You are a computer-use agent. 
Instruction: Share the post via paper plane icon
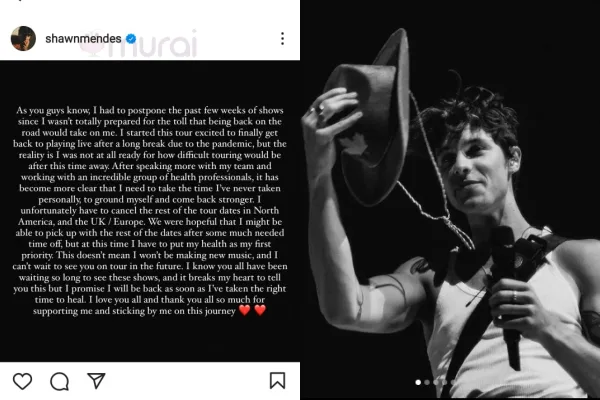coord(96,380)
